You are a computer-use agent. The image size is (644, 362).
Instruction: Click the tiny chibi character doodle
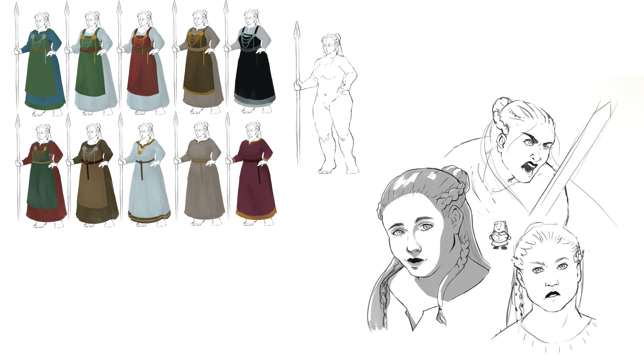point(500,235)
